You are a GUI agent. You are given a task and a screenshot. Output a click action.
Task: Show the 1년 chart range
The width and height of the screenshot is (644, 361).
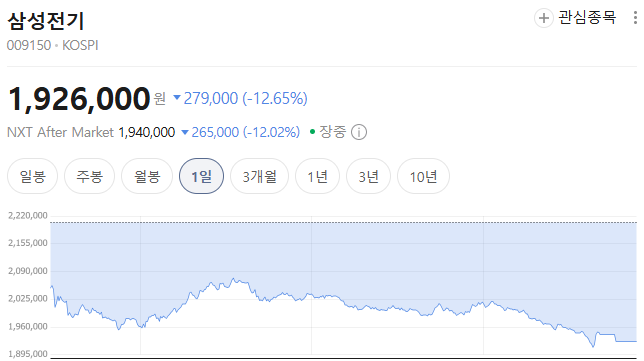(x=317, y=176)
